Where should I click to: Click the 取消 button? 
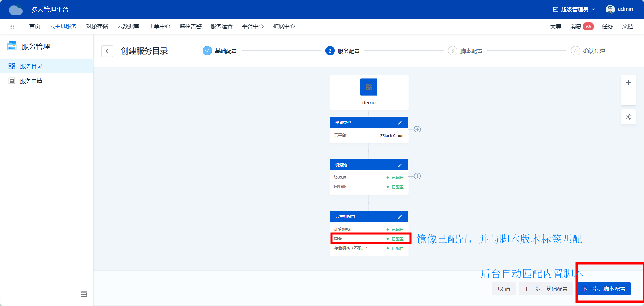click(504, 289)
